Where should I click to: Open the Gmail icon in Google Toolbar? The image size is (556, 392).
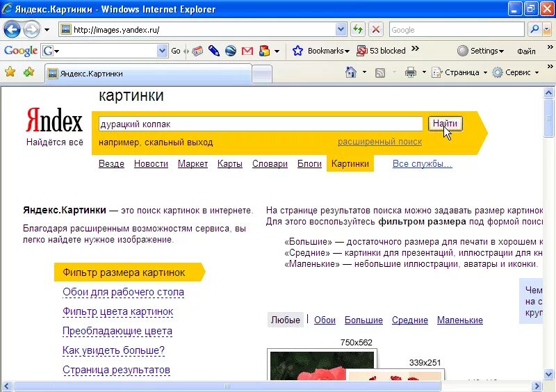[247, 51]
